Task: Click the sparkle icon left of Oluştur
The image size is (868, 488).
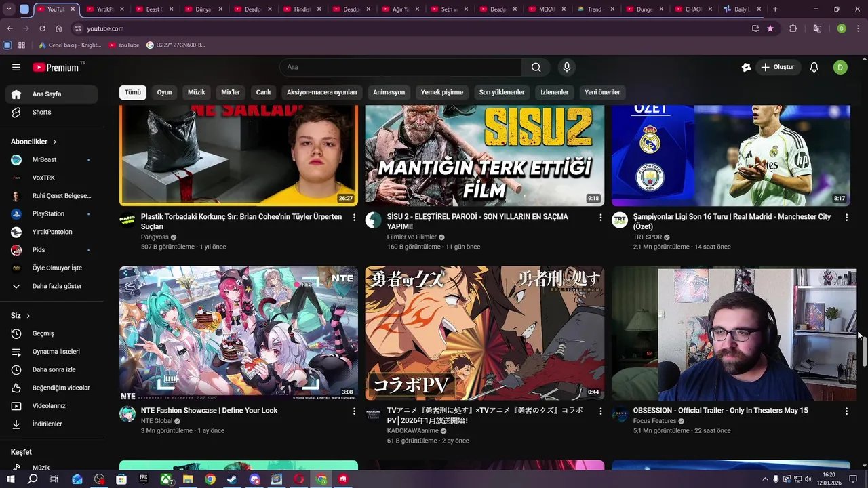Action: (746, 67)
